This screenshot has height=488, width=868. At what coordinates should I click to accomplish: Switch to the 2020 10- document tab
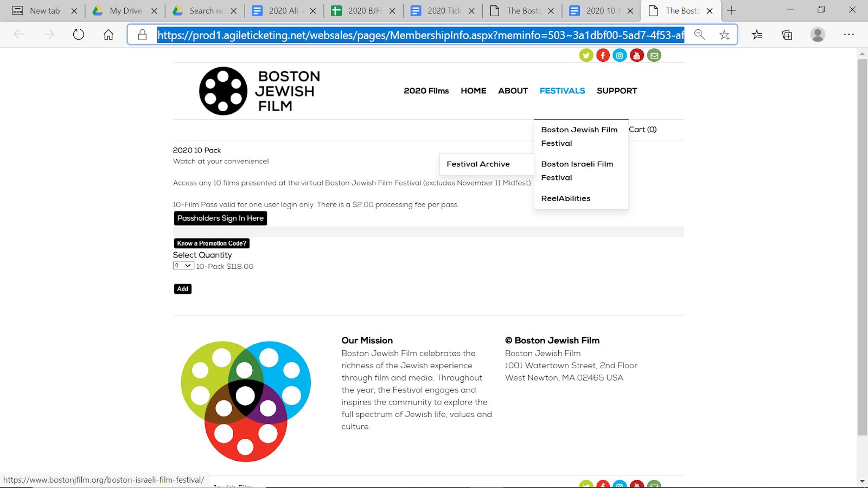601,11
